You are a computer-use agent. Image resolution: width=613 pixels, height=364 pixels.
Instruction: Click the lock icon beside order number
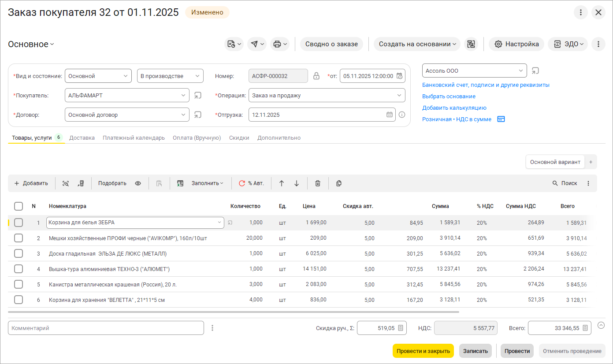pos(316,76)
